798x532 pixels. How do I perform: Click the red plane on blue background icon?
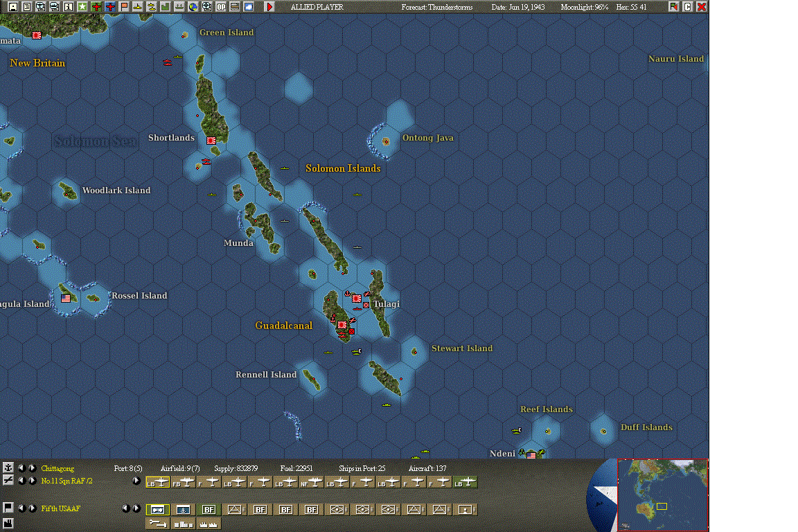pyautogui.click(x=109, y=7)
